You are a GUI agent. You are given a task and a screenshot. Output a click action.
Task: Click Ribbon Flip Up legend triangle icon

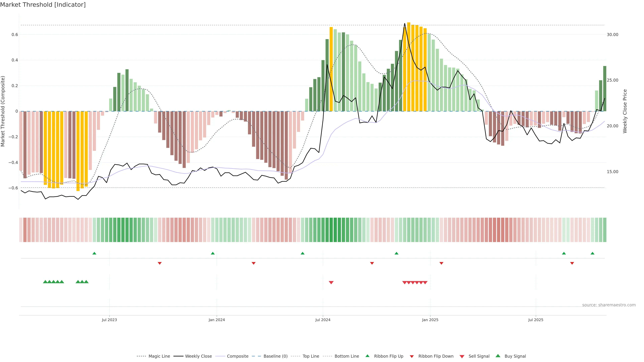point(367,356)
